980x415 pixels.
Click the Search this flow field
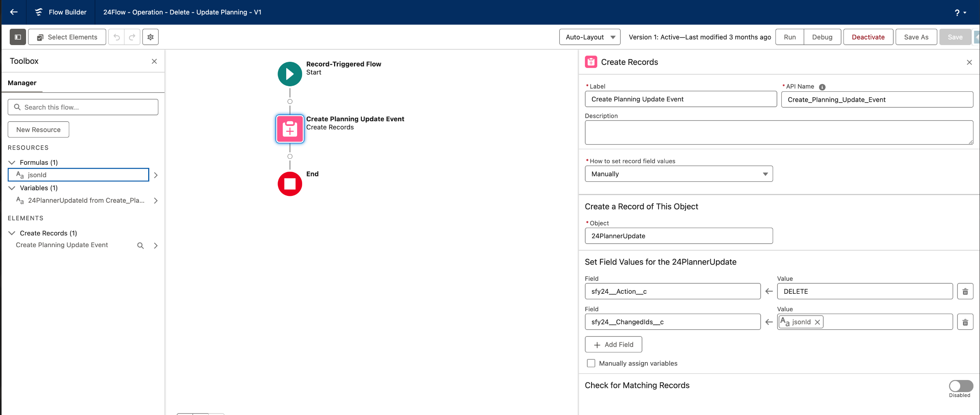coord(83,107)
